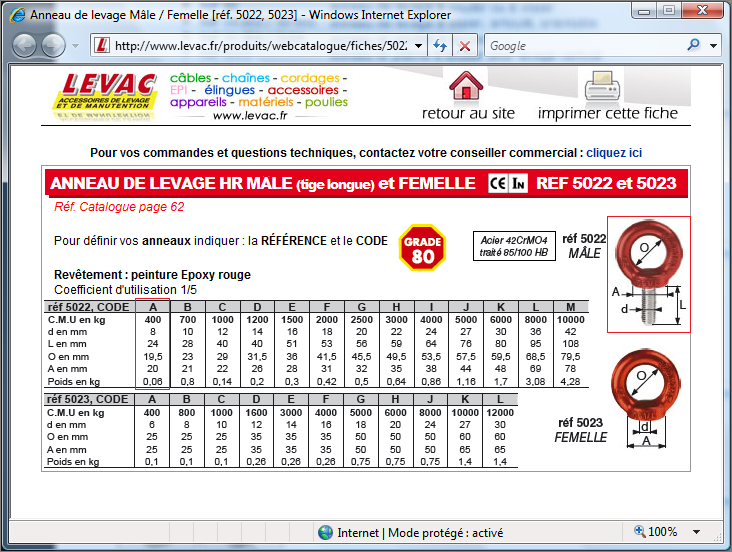Click the Grade 80 badge
The height and width of the screenshot is (552, 732).
423,246
